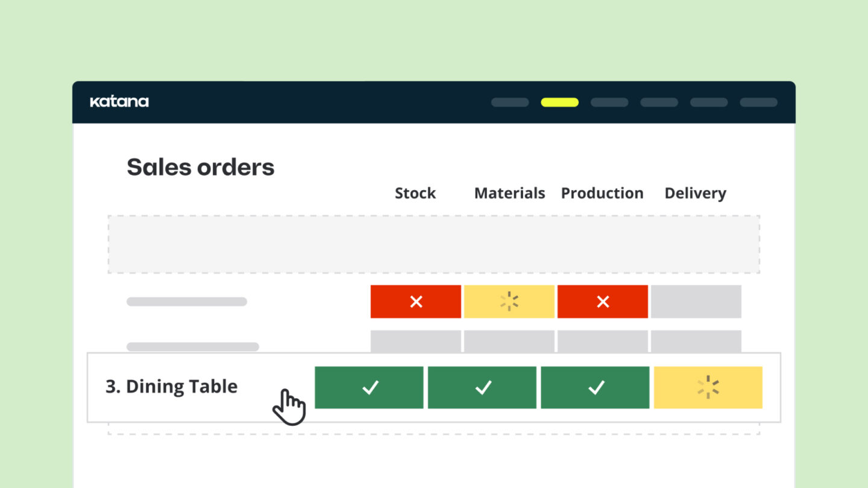Click the Production checkmark on the Dining Table row

595,387
